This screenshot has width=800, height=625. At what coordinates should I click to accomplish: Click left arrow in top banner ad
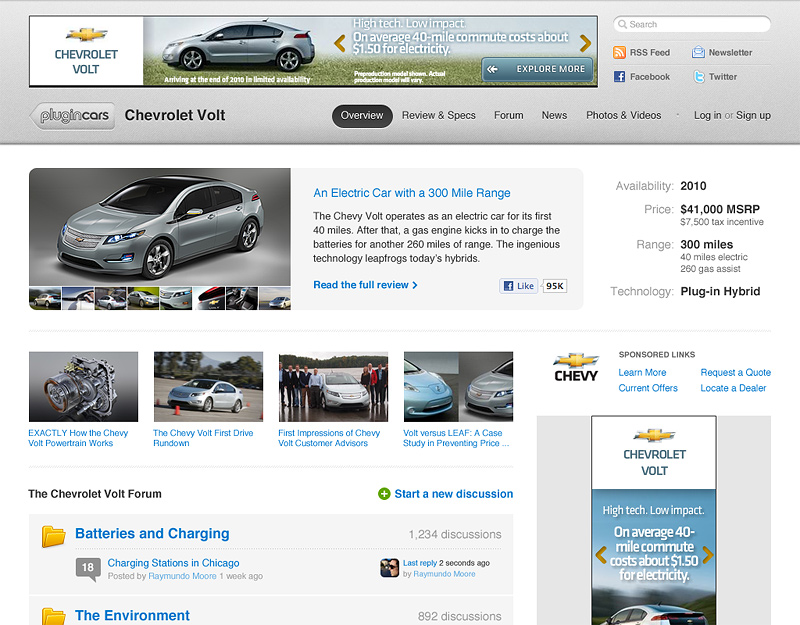click(x=340, y=43)
